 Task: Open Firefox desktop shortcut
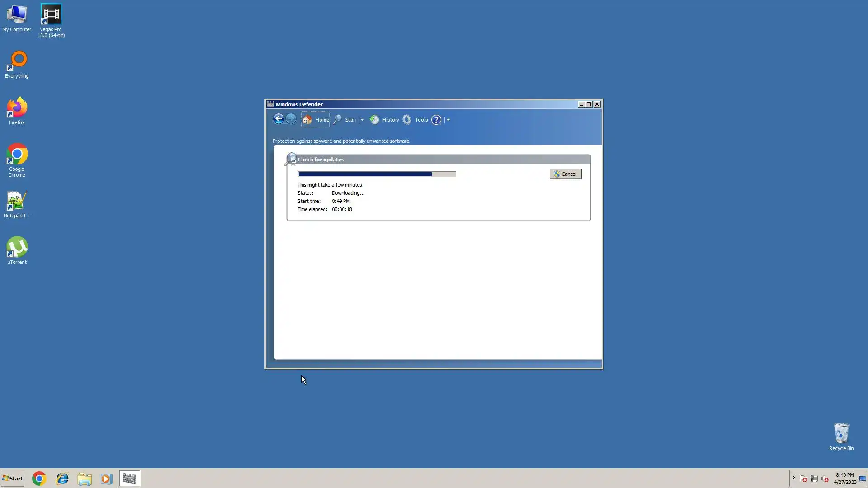[x=17, y=110]
